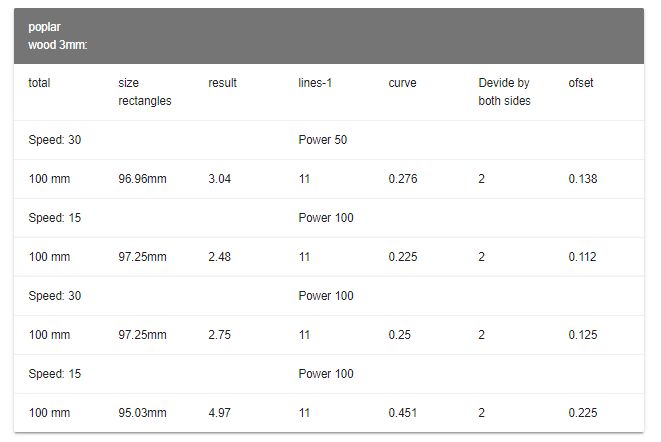Click the "11" link beside curve 0.451
This screenshot has height=442, width=661.
coord(304,413)
